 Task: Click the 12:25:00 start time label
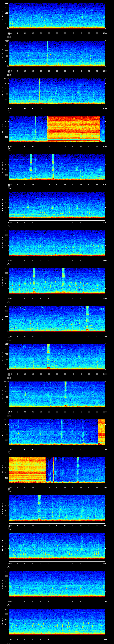point(9,450)
